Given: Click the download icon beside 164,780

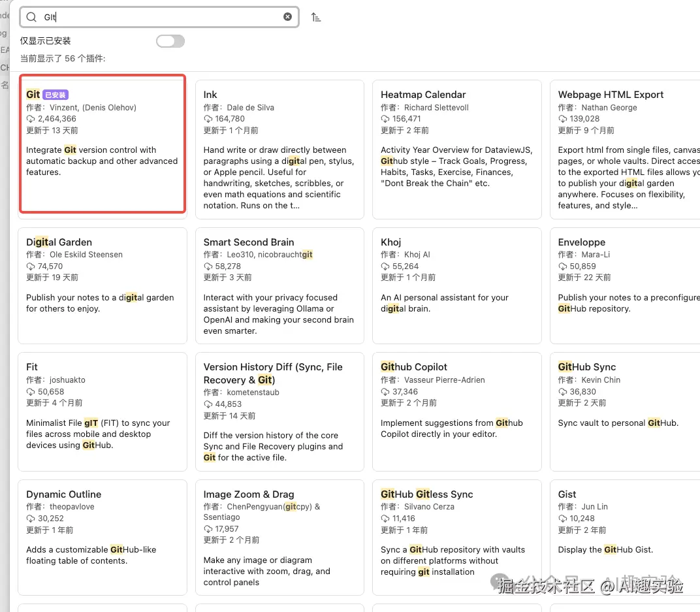Looking at the screenshot, I should pos(208,119).
